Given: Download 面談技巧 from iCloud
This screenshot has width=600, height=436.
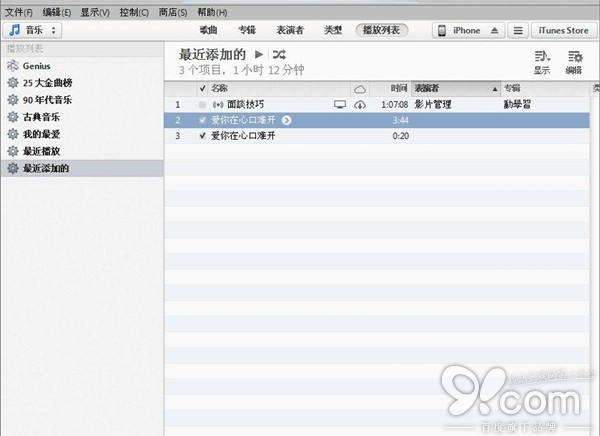Looking at the screenshot, I should [x=360, y=105].
